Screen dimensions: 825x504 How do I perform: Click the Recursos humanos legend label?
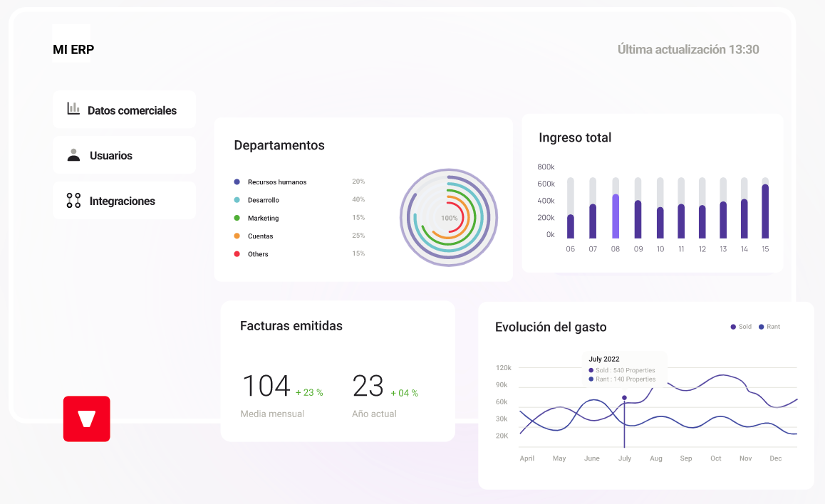point(277,182)
